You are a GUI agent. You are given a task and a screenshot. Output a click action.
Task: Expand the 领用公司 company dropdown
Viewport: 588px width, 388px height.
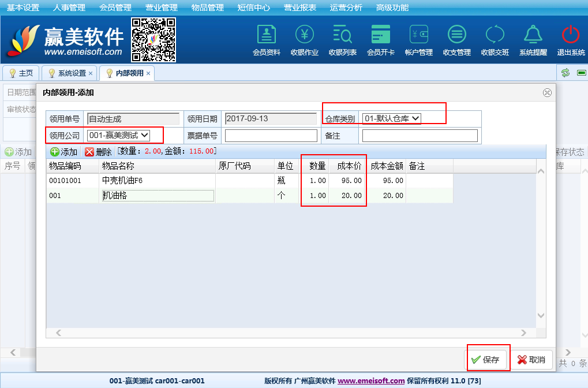[x=118, y=135]
